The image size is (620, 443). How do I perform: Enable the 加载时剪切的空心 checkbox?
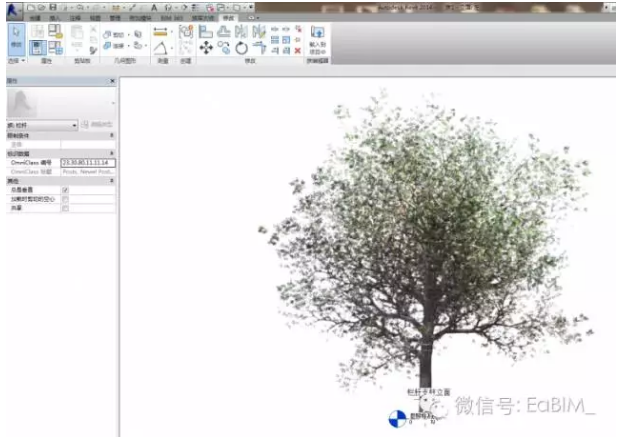point(66,199)
